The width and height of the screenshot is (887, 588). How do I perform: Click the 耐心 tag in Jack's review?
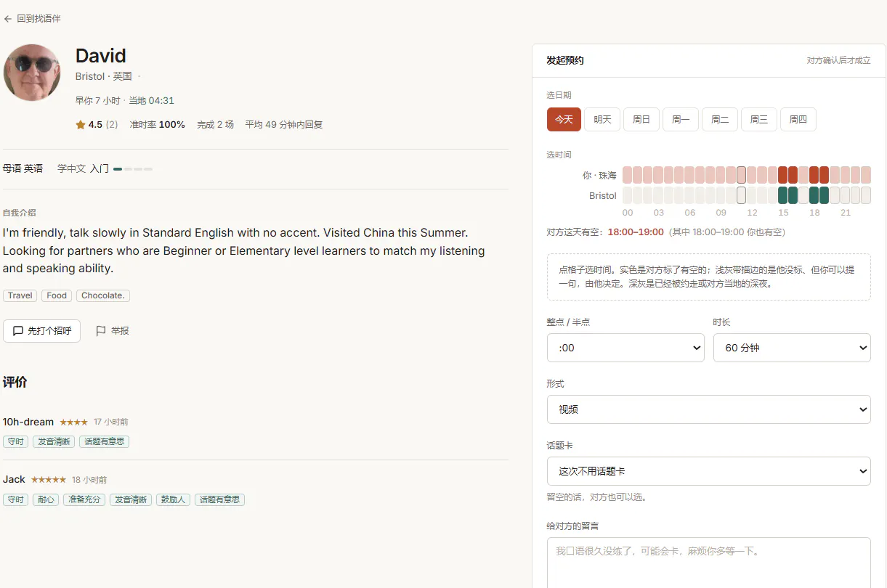46,499
